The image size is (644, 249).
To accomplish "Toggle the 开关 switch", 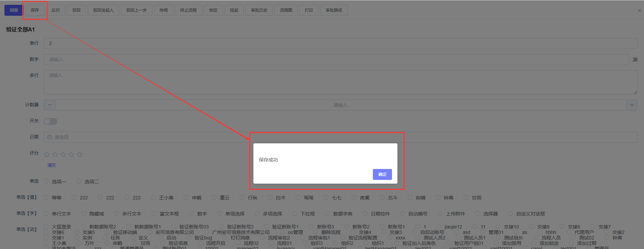I will [51, 121].
